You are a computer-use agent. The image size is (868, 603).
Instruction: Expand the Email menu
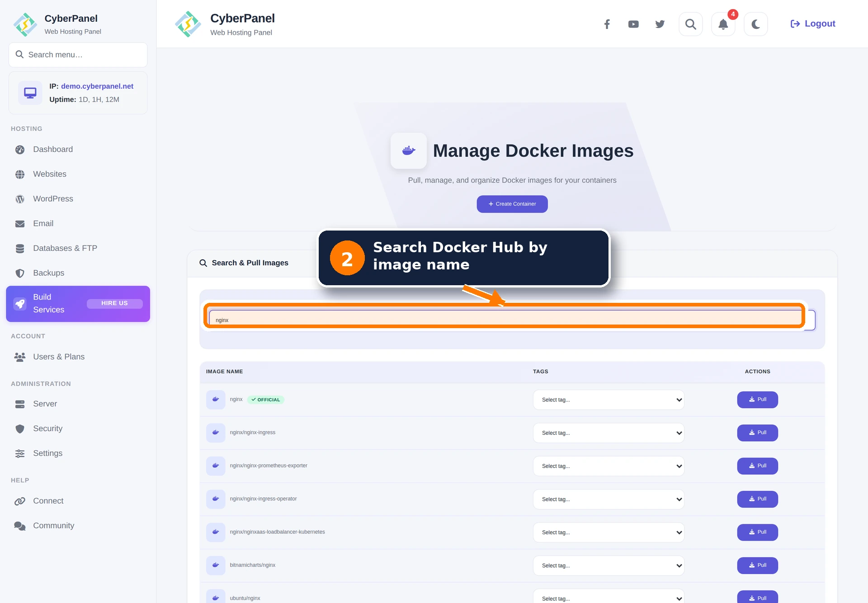pos(78,223)
